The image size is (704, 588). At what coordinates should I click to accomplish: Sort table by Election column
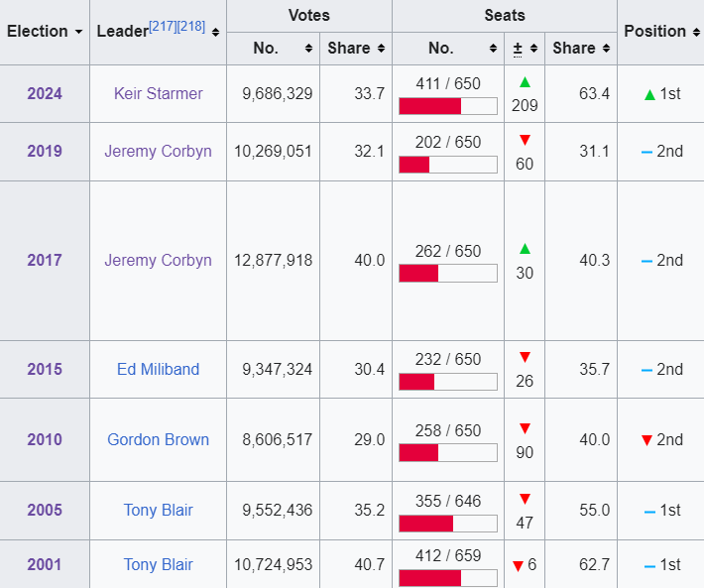pyautogui.click(x=78, y=32)
